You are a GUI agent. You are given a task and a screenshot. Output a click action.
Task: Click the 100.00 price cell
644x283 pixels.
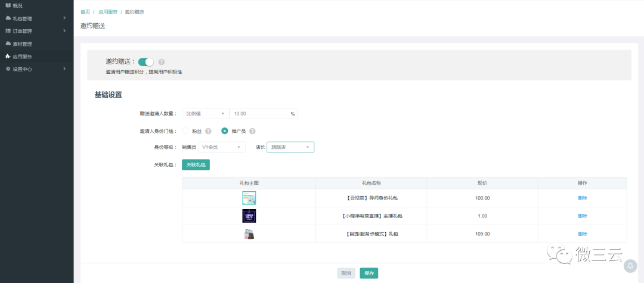click(482, 198)
